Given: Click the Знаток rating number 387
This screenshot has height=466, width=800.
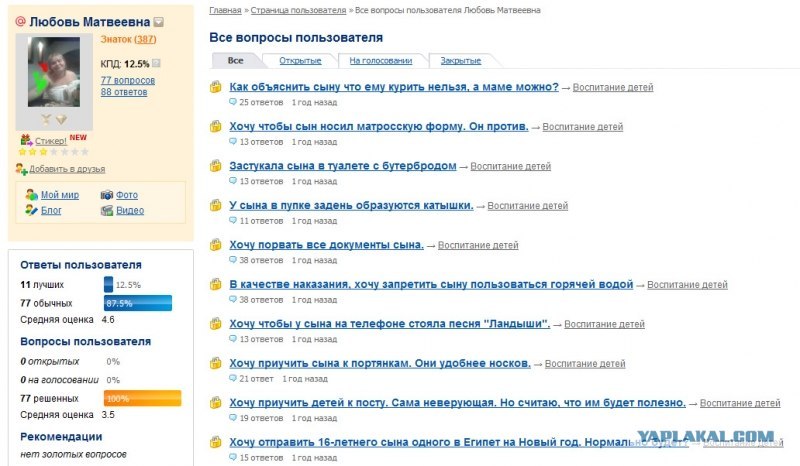Looking at the screenshot, I should 145,39.
